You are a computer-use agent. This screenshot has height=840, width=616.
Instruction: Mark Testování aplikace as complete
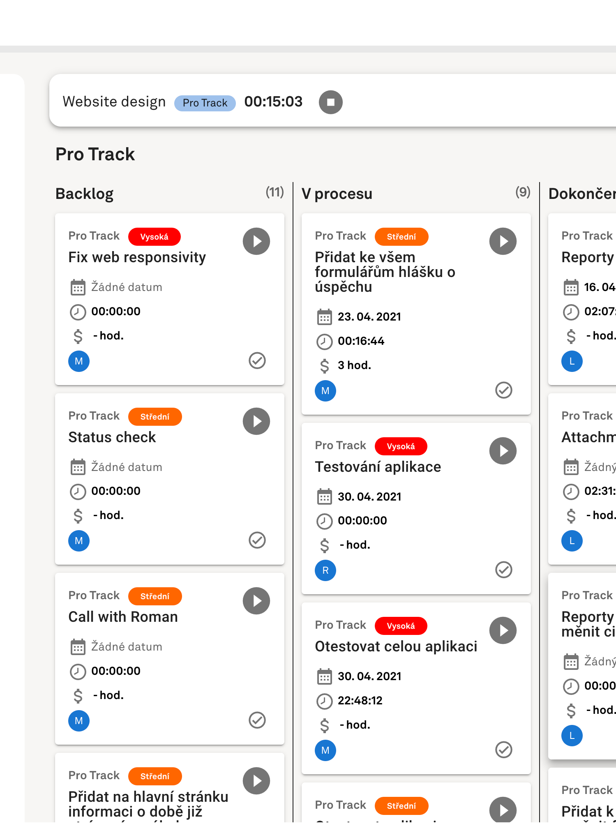[503, 570]
